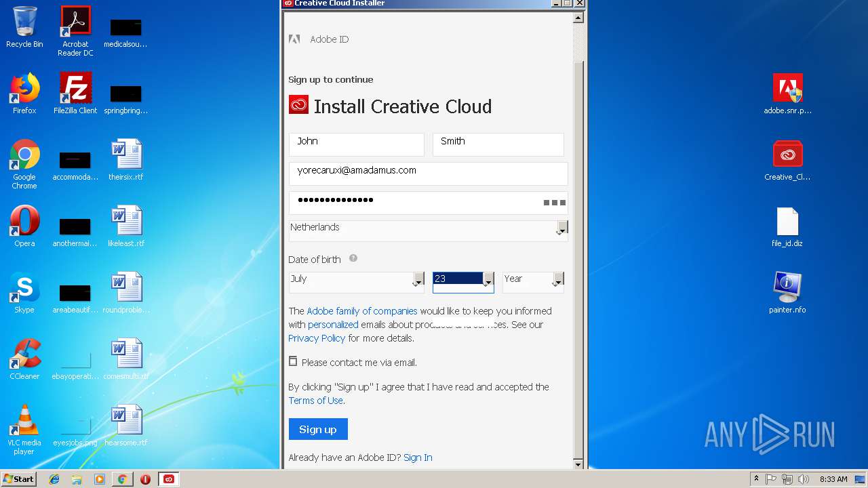Click the Sign up button
Viewport: 868px width, 488px height.
pyautogui.click(x=318, y=429)
